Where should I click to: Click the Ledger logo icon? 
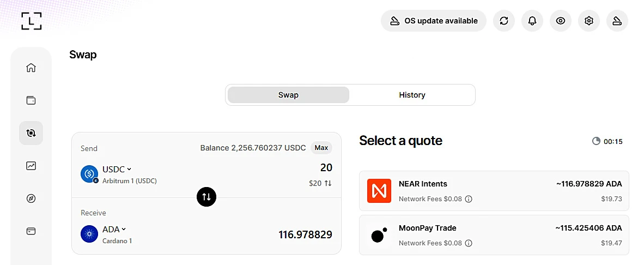click(x=32, y=21)
